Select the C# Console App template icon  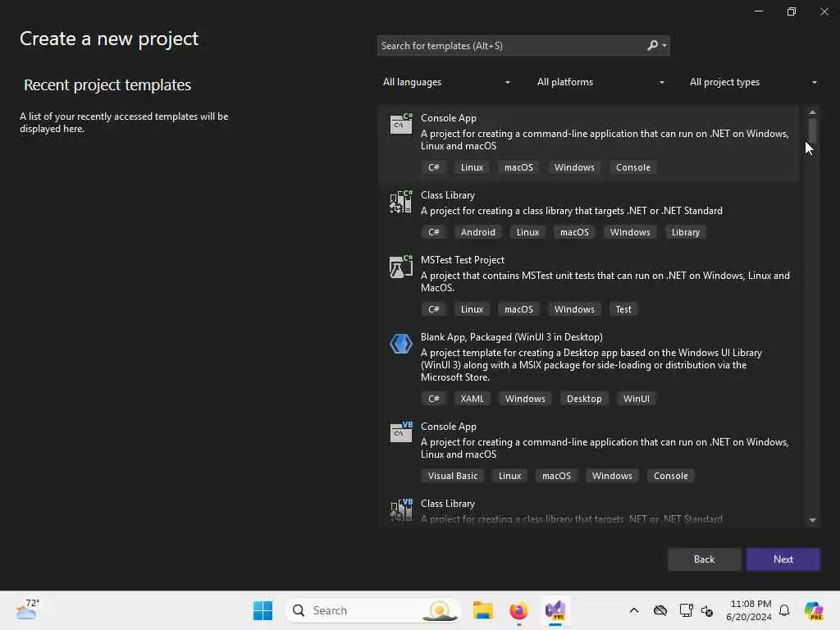[400, 123]
